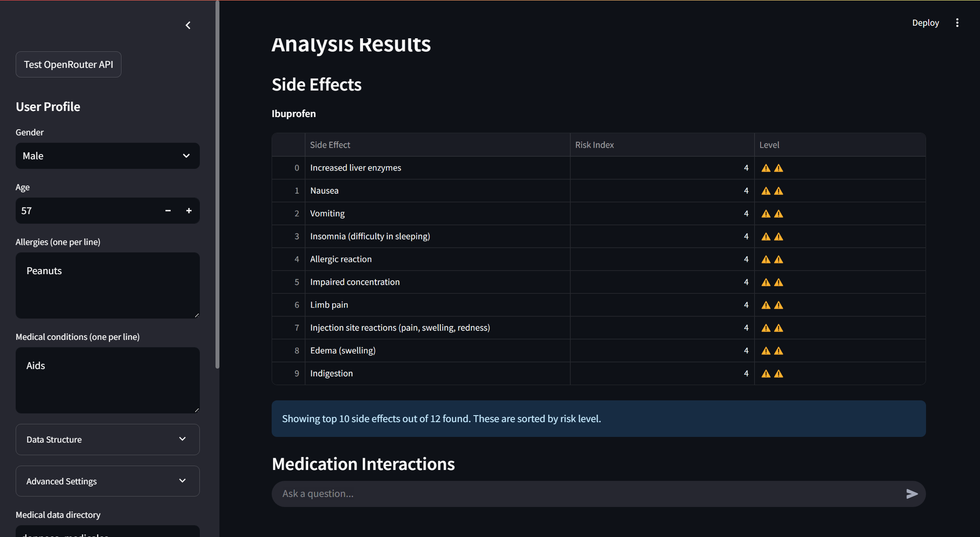Click the Medical conditions text area

(x=108, y=380)
